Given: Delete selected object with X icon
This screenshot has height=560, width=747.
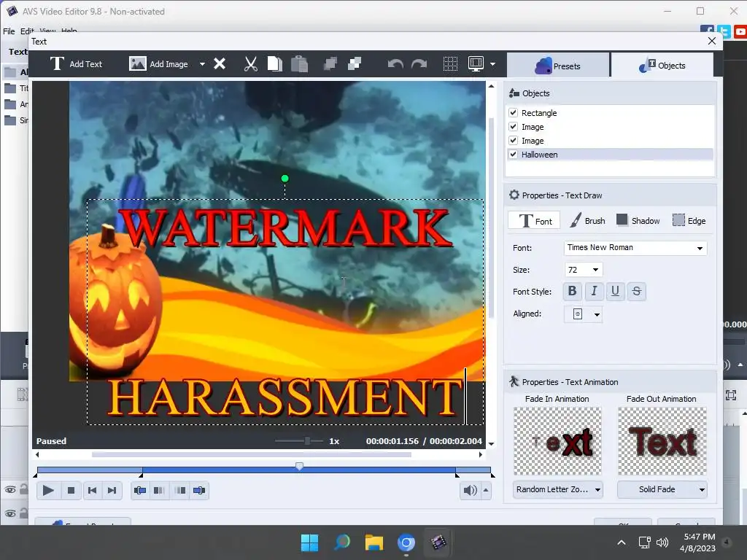Looking at the screenshot, I should click(x=220, y=64).
